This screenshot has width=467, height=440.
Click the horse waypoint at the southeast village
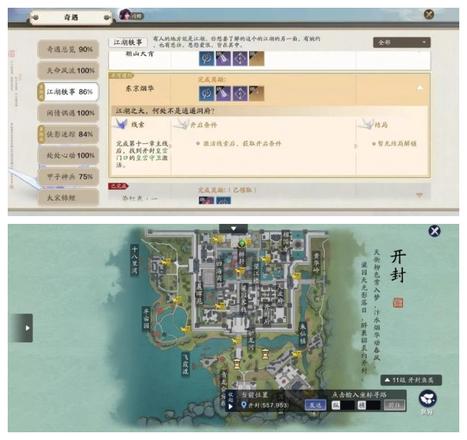[x=296, y=354]
